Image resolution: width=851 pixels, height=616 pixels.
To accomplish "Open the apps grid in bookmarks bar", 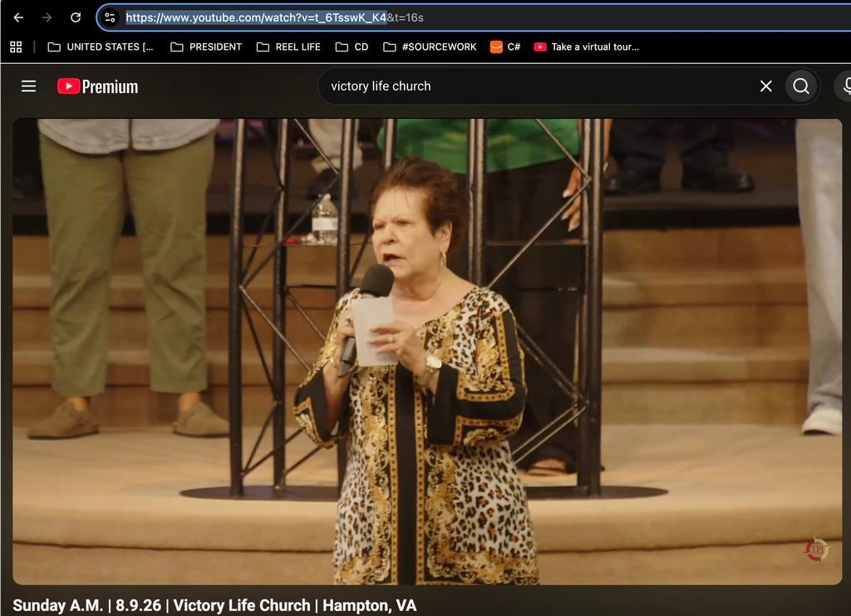I will (x=17, y=47).
